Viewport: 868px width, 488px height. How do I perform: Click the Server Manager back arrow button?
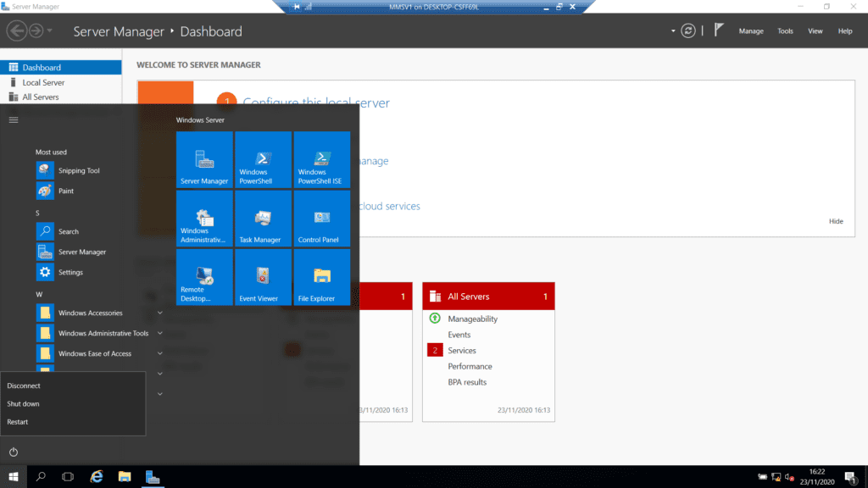click(17, 31)
